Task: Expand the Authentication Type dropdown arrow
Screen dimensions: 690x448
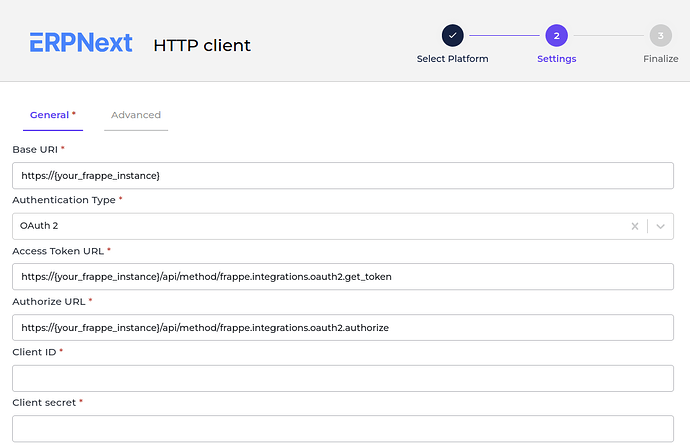Action: coord(660,226)
